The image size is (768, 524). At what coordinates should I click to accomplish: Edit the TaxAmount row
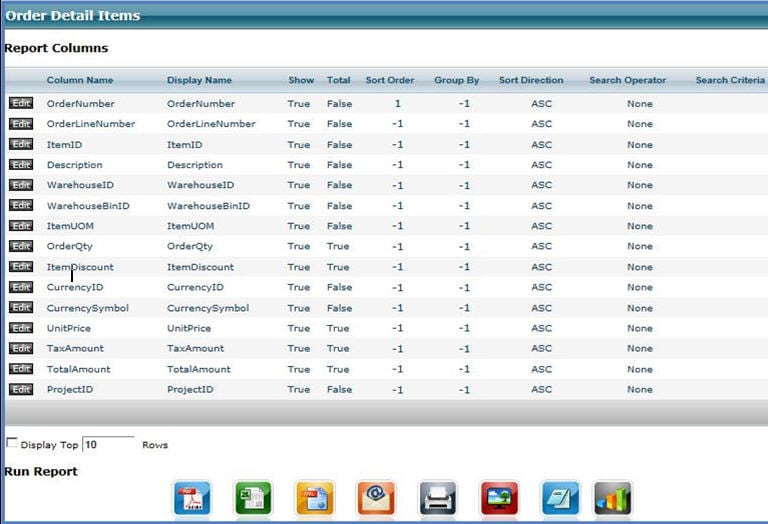point(21,348)
